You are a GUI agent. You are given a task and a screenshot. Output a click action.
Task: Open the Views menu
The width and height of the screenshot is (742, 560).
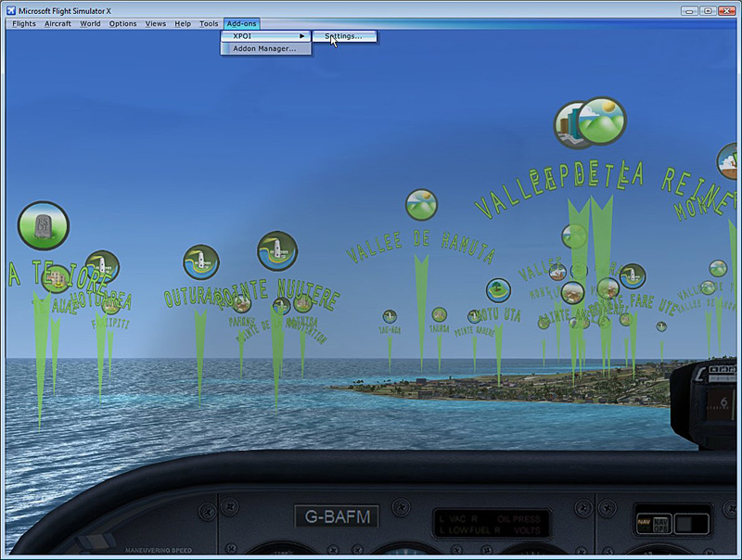pyautogui.click(x=156, y=23)
